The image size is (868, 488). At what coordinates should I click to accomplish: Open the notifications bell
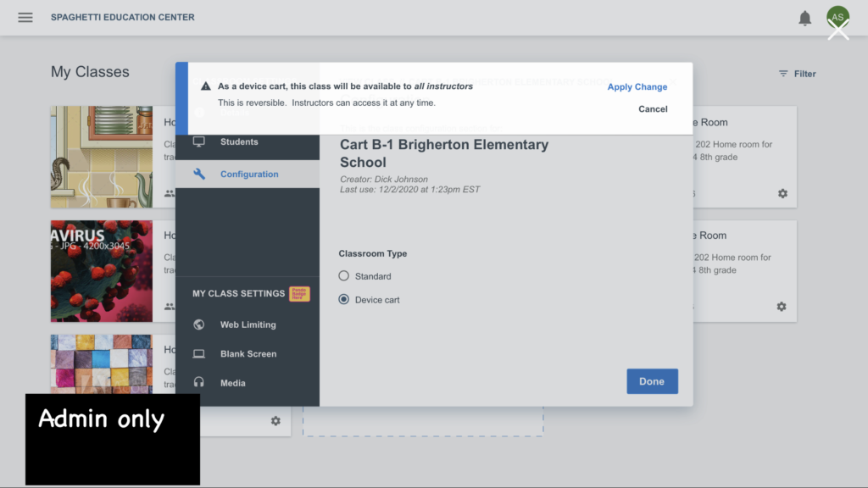(x=805, y=19)
